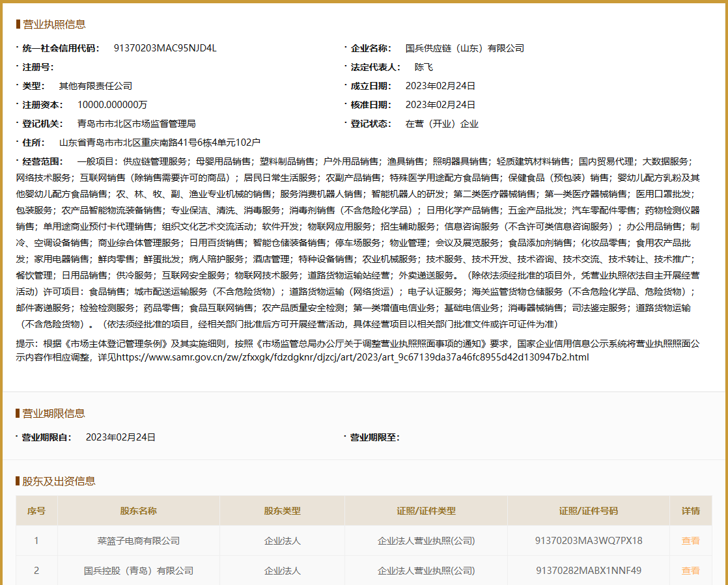
Task: Click the 统一社会信用代码 label
Action: 61,48
